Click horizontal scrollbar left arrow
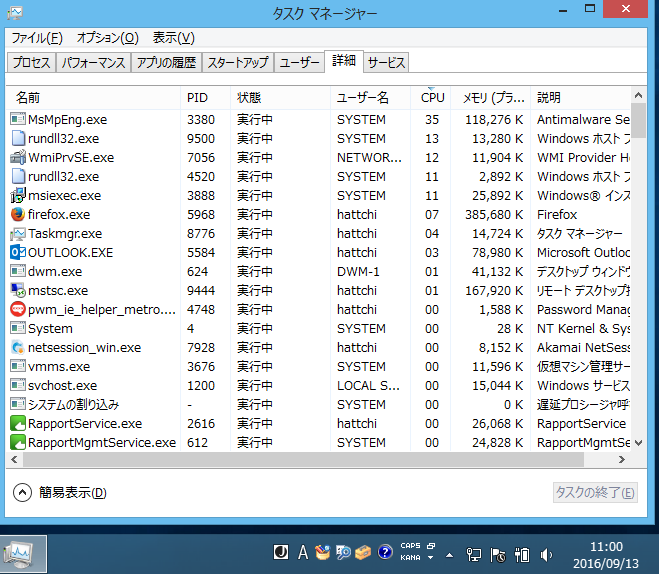The height and width of the screenshot is (574, 659). (14, 459)
